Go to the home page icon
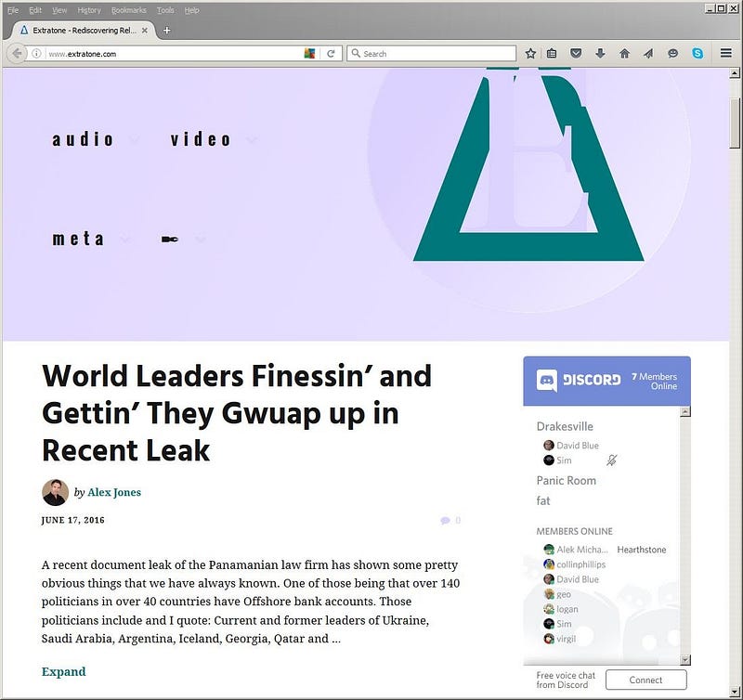Screen dimensions: 743x700 [x=624, y=54]
